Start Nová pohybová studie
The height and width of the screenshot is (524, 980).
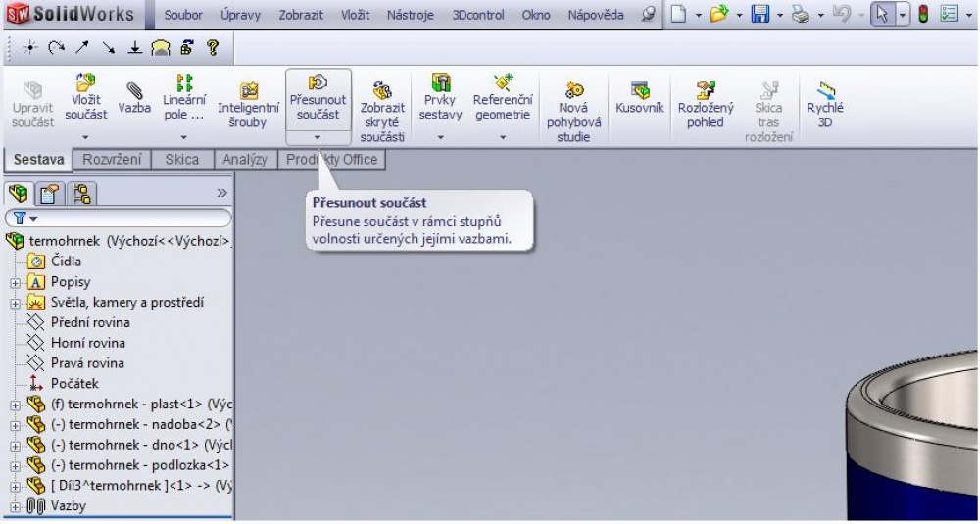(573, 113)
